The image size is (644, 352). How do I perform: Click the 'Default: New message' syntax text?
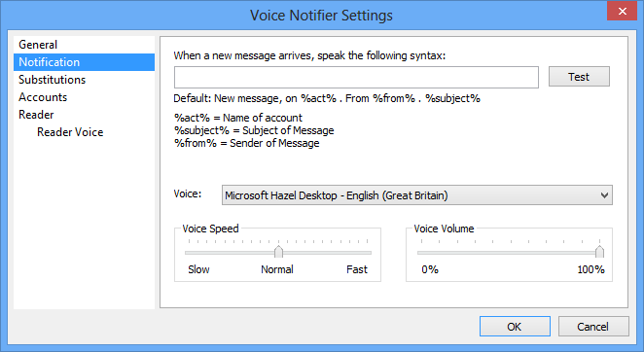coord(327,98)
